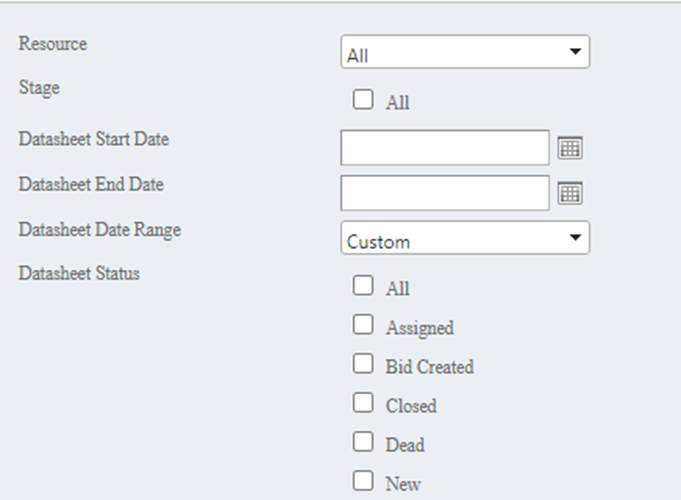Open the Datasheet Date Range dropdown
681x500 pixels.
[x=465, y=238]
